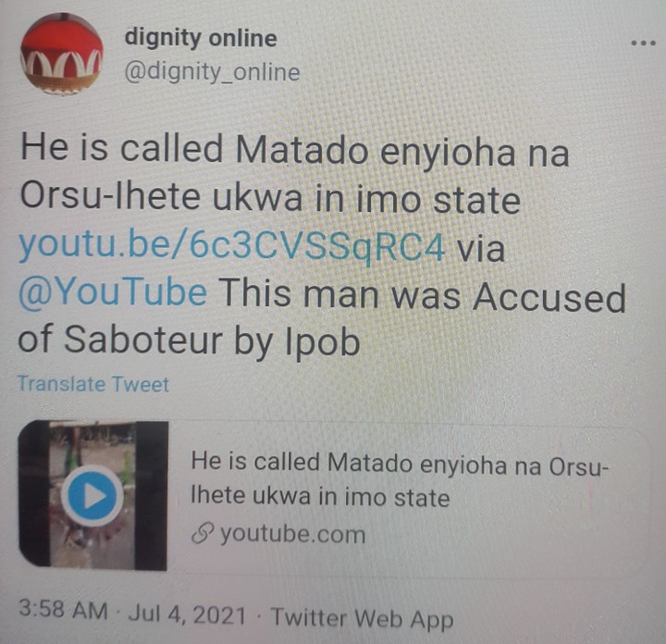Click the Jul 4, 2021 date
The height and width of the screenshot is (644, 666).
(187, 614)
